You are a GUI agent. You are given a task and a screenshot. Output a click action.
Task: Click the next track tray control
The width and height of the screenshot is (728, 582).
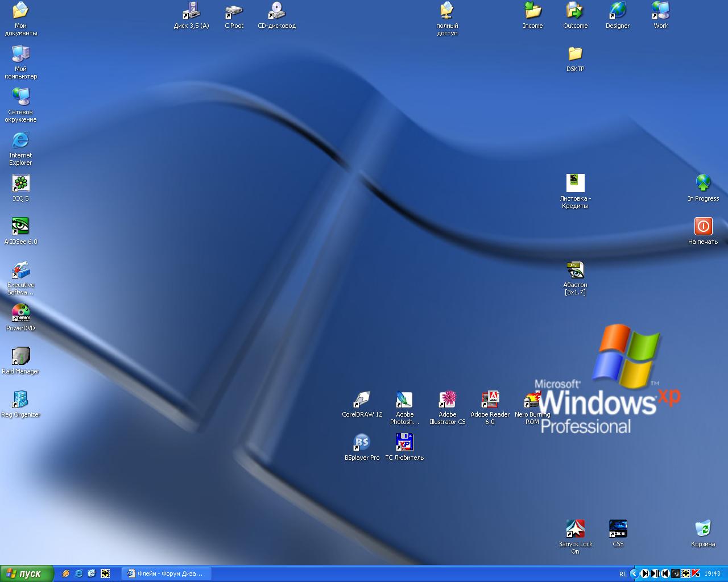click(645, 573)
